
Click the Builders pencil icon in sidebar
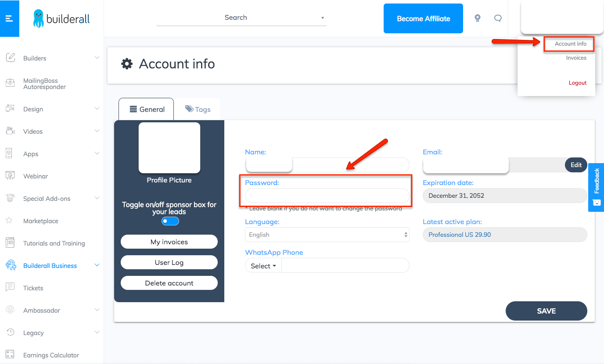(10, 57)
